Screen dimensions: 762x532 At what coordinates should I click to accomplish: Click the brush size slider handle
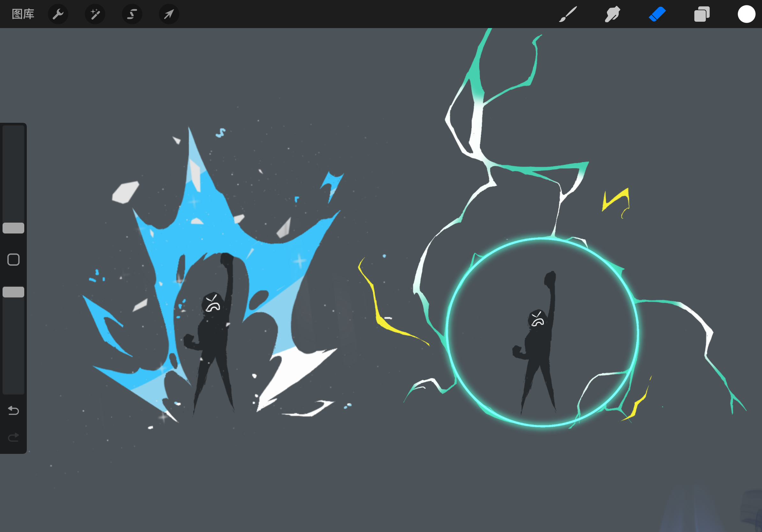point(13,228)
